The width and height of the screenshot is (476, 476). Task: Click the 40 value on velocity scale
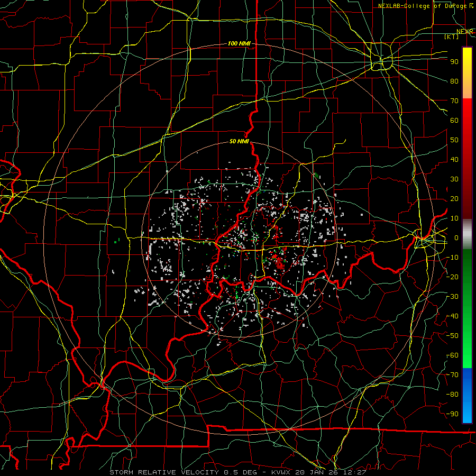454,159
